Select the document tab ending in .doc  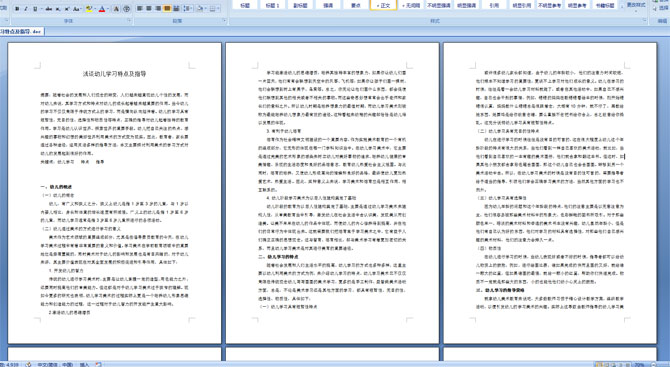coord(21,31)
